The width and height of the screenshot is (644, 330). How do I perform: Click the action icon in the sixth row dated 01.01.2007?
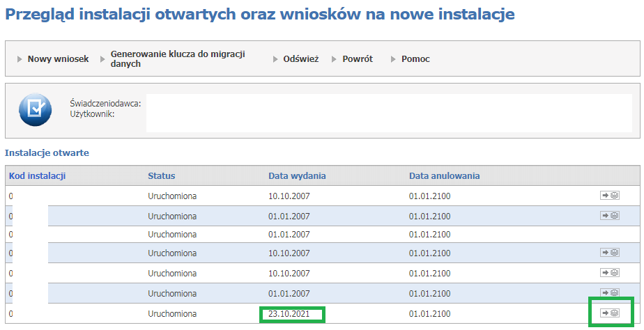point(609,292)
